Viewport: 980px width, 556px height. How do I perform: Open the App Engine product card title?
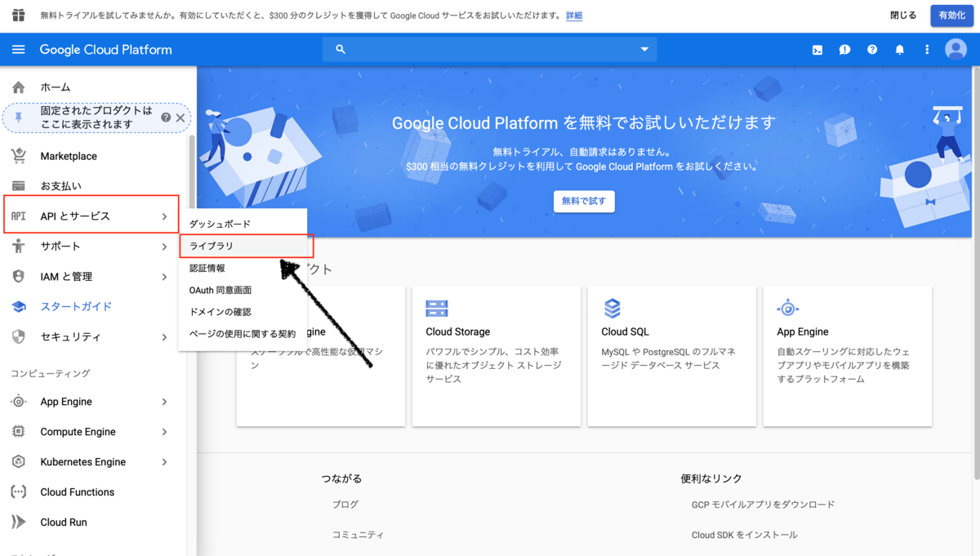(803, 331)
